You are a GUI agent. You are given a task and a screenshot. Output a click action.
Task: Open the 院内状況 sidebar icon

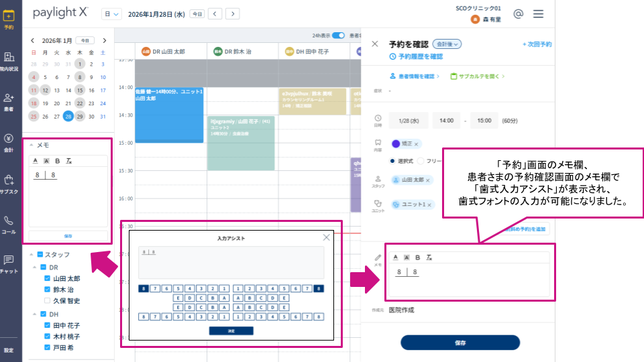[9, 62]
